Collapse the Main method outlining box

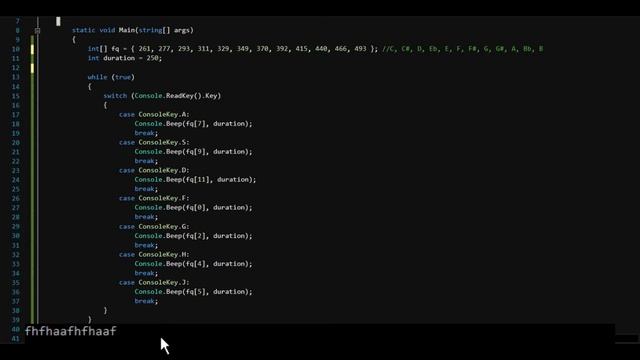pos(37,31)
